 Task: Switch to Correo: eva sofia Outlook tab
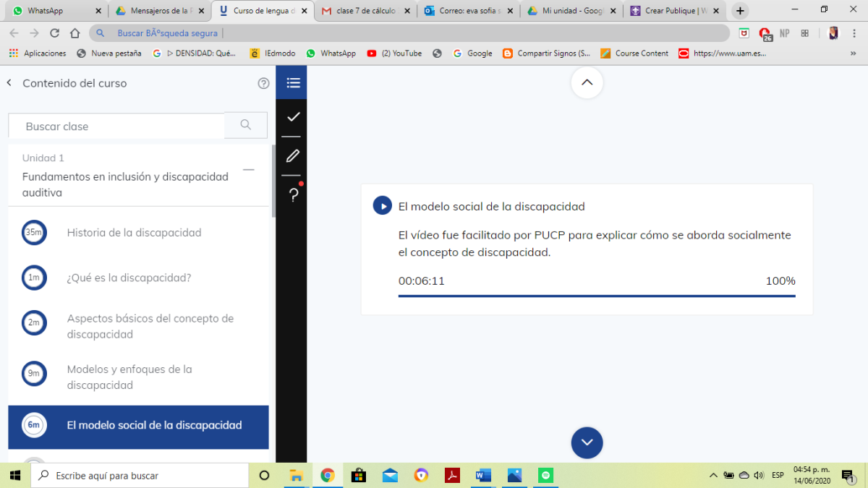(x=469, y=11)
